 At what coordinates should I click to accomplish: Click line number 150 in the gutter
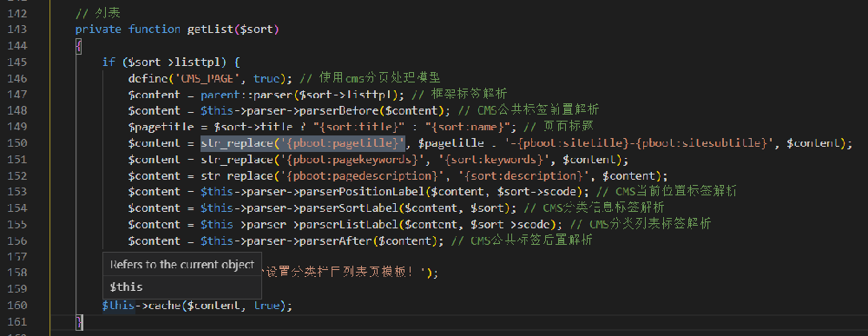tap(16, 143)
